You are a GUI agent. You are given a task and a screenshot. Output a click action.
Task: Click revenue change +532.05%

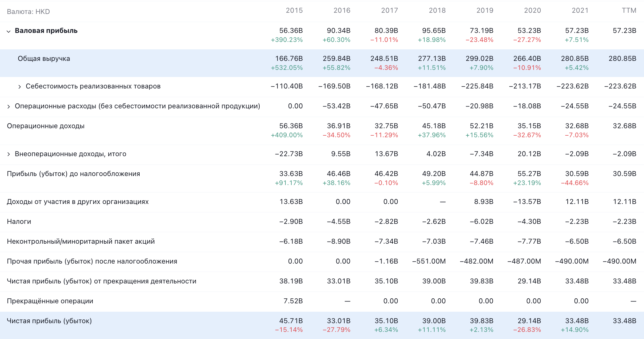pos(287,68)
